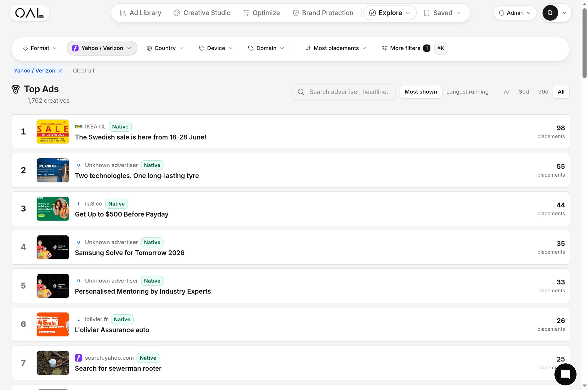Viewport: 588px width, 390px height.
Task: Click Native tag on lolivier.fr row
Action: [x=122, y=319]
